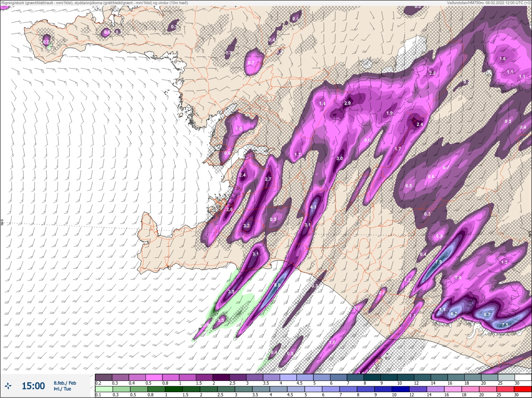Pick the pale green 0.1 swatch, lower legend
Screen dimensions: 532x398
pyautogui.click(x=103, y=389)
